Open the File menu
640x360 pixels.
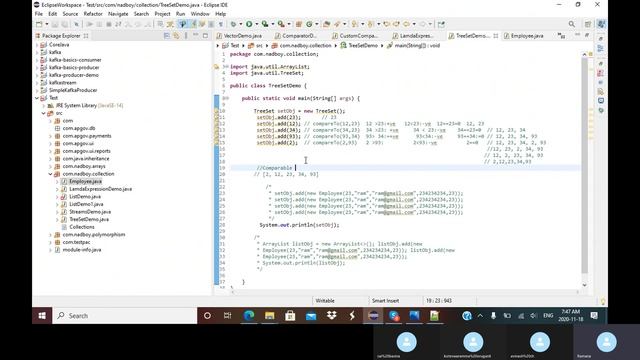coord(39,14)
